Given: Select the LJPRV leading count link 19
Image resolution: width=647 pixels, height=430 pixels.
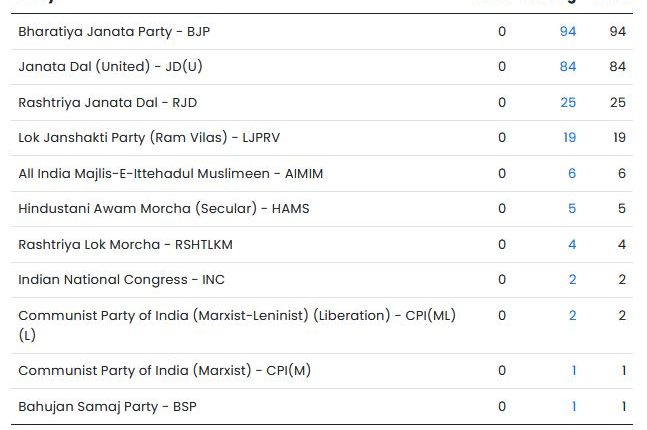Looking at the screenshot, I should pos(568,138).
